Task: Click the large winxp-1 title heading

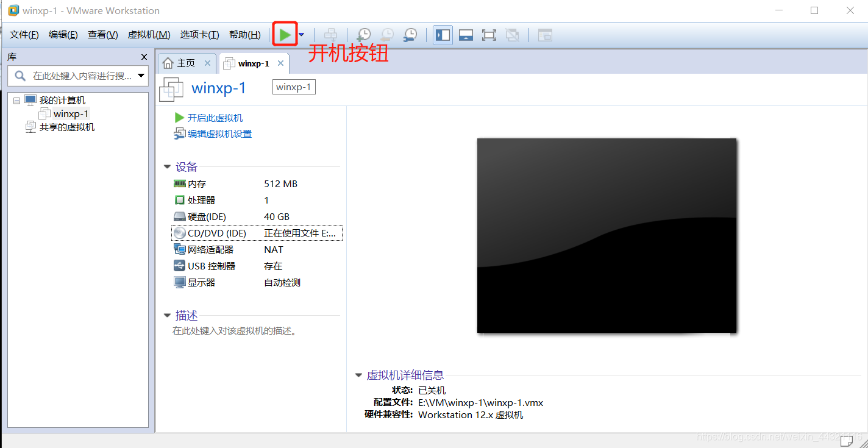Action: (219, 88)
